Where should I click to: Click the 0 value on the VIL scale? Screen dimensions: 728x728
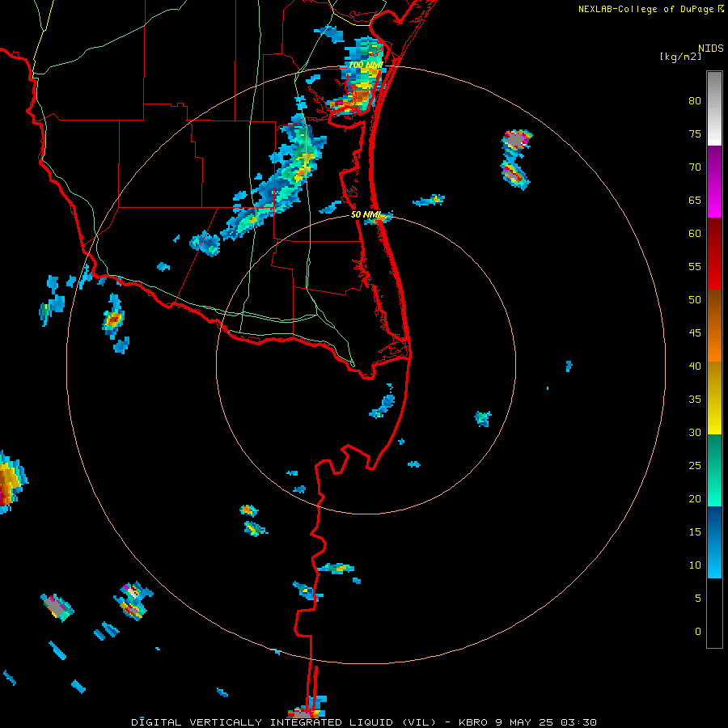coord(698,632)
